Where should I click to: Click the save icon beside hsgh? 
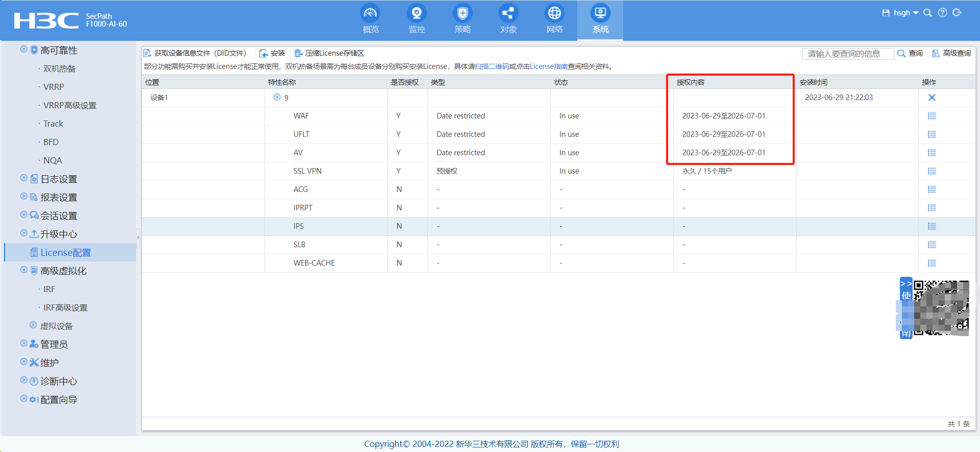click(x=886, y=13)
